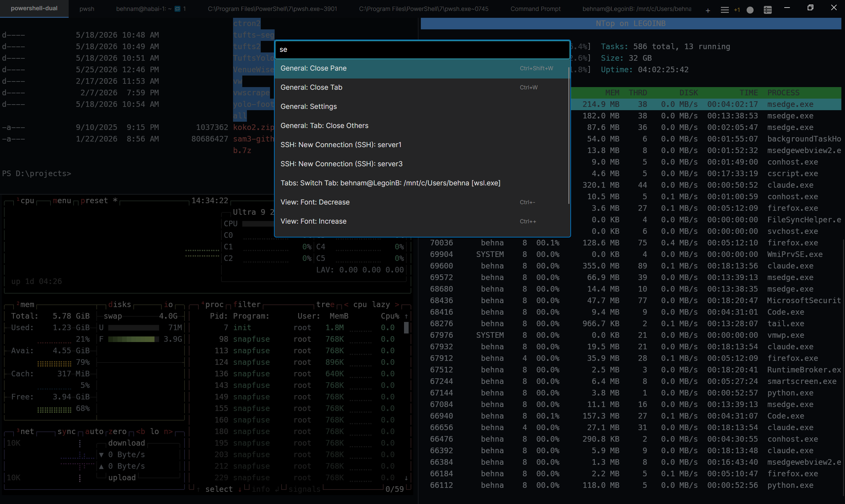
Task: Select the pwsh.exe~0745 tab
Action: tap(423, 9)
